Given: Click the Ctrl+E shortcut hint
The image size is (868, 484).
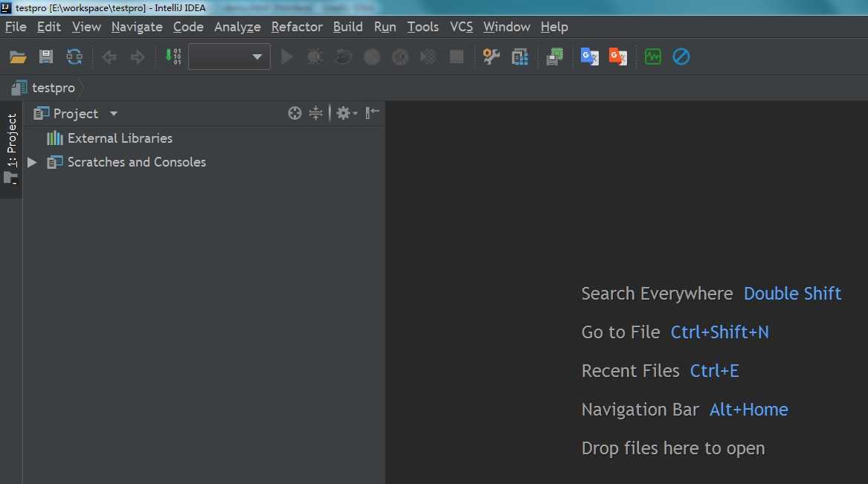Looking at the screenshot, I should click(x=714, y=370).
